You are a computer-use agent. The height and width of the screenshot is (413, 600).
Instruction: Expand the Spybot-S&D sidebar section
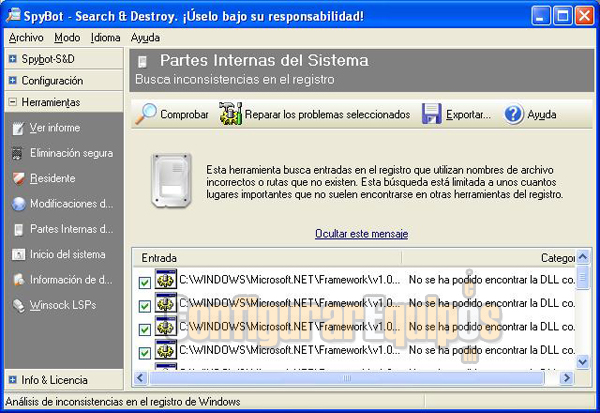(13, 59)
